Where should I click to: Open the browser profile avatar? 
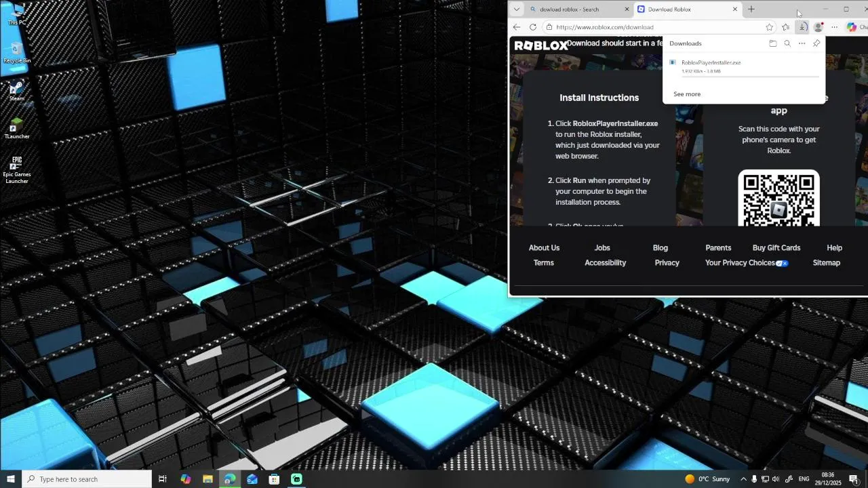coord(818,27)
